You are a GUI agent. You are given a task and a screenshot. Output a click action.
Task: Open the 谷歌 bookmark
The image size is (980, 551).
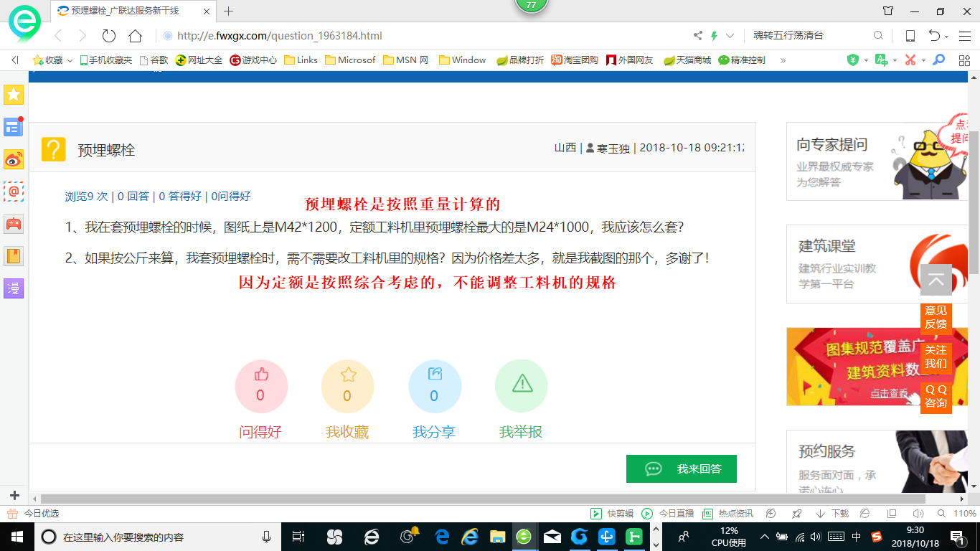(154, 60)
